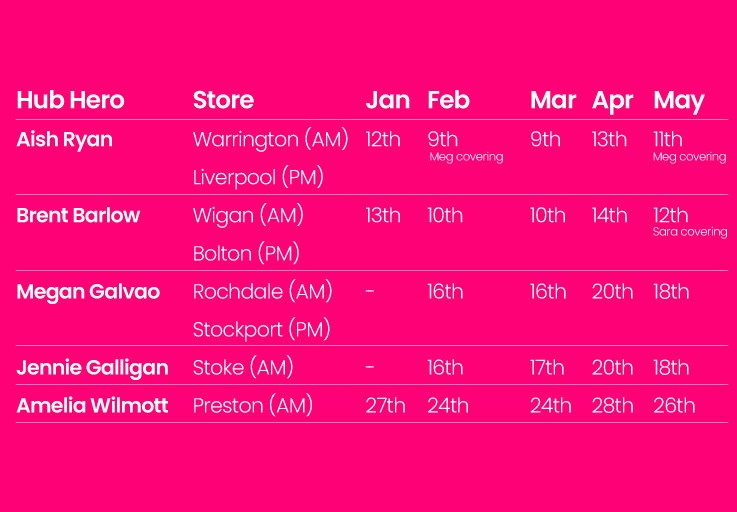The image size is (737, 512).
Task: Click the Warrington (AM) store
Action: [x=270, y=140]
